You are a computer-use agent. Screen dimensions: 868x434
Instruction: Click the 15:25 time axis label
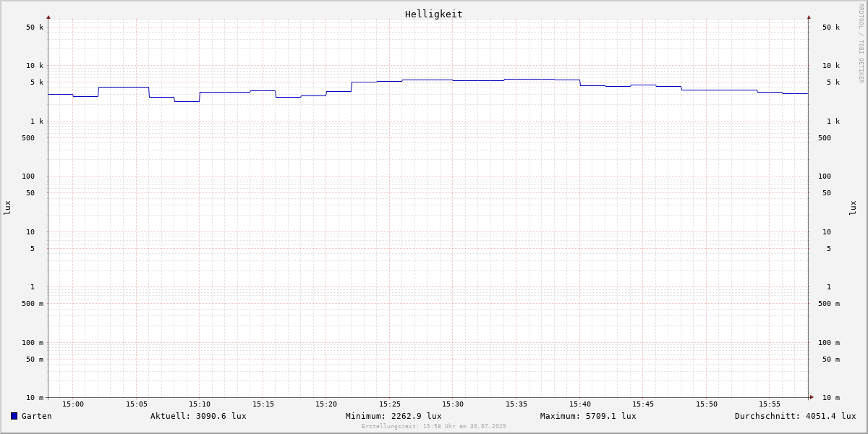pos(390,404)
